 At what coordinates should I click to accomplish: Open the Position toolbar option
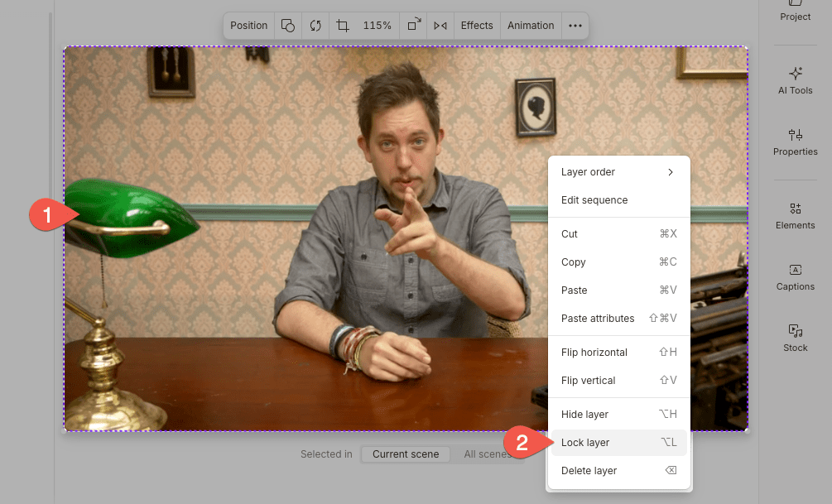(248, 26)
